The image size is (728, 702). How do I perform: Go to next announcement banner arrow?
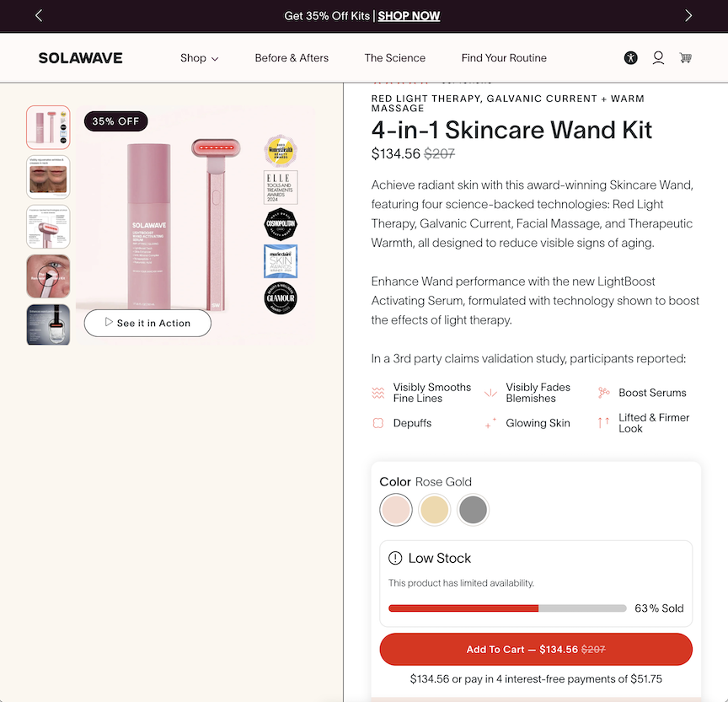(688, 16)
